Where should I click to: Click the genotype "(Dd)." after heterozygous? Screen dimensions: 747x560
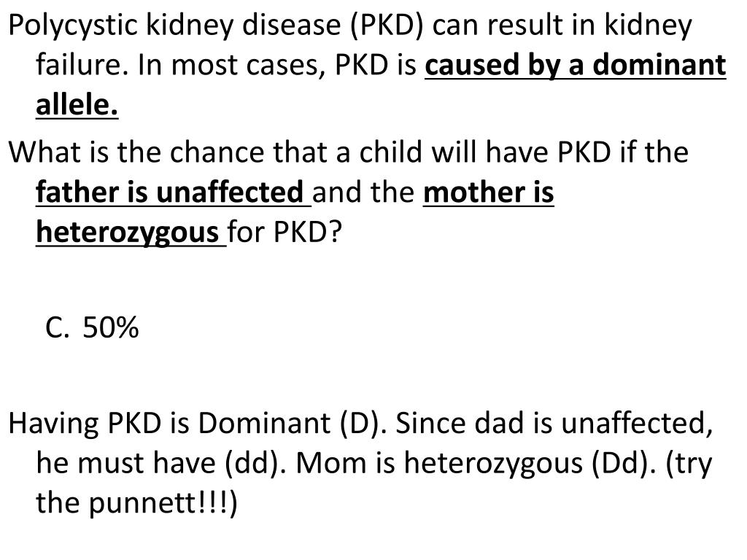(624, 463)
